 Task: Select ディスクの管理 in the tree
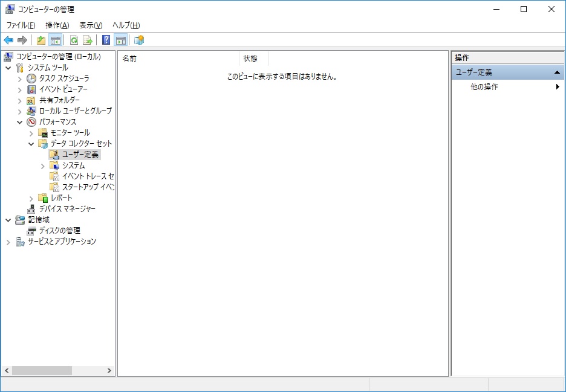[x=59, y=230]
